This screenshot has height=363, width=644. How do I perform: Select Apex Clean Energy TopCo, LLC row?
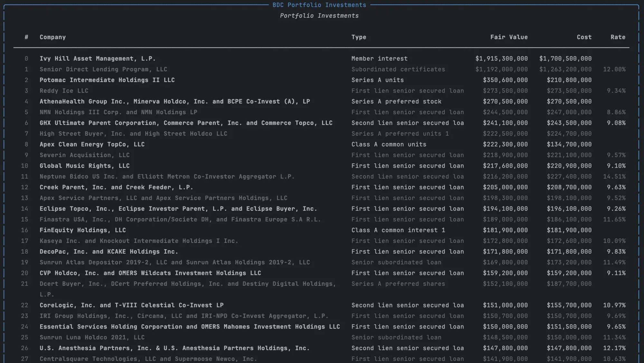[92, 144]
